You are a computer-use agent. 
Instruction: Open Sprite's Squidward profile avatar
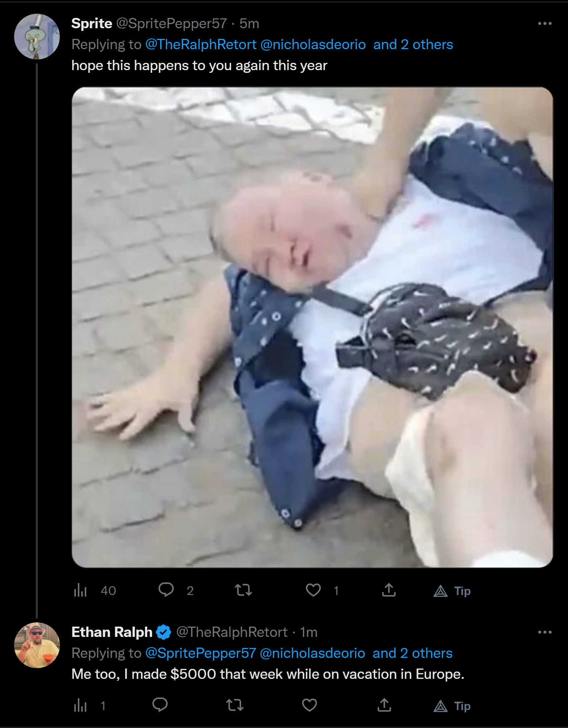click(x=37, y=37)
